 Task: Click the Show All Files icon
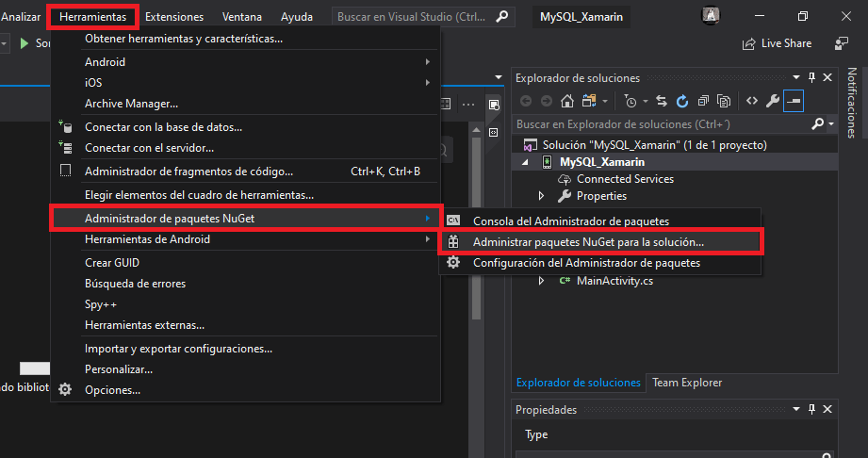(724, 101)
